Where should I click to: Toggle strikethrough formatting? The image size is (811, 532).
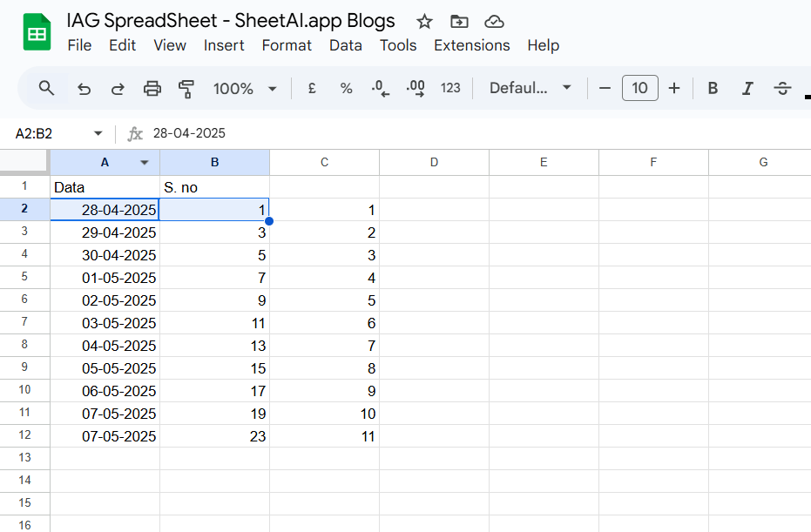(782, 89)
